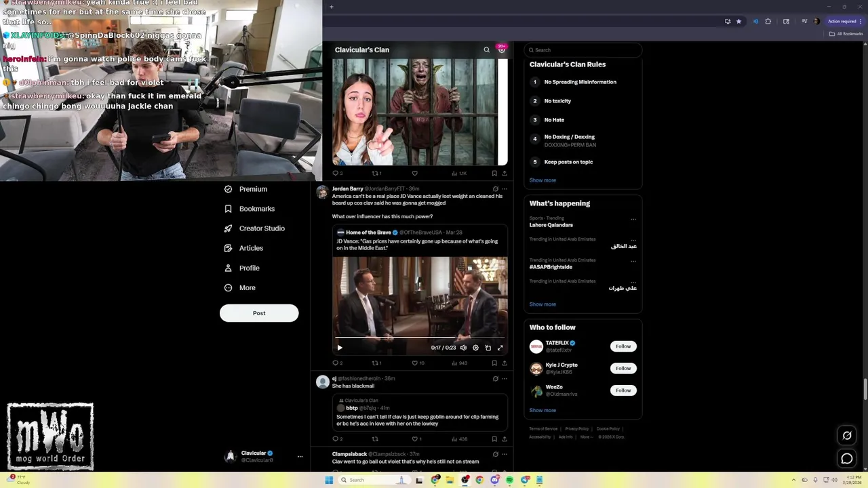The width and height of the screenshot is (868, 488).
Task: Mute the JD Vance video
Action: [463, 348]
